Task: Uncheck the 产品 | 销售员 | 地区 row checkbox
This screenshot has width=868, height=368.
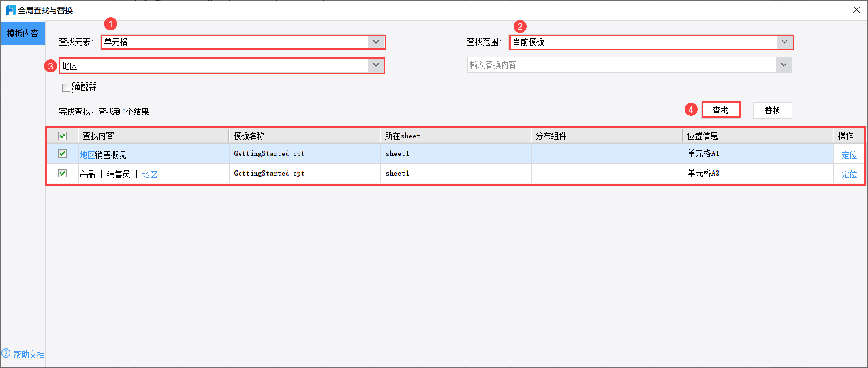Action: (62, 174)
